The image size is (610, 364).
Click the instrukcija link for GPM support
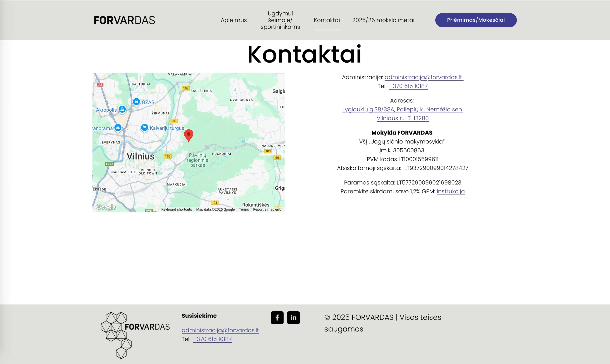point(450,191)
